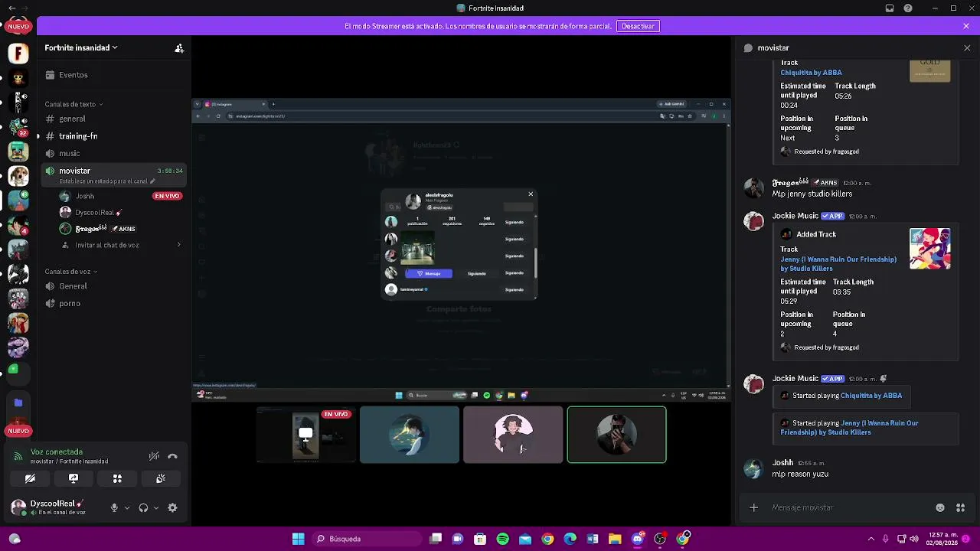Open the apps launcher icon in chat

(x=960, y=507)
